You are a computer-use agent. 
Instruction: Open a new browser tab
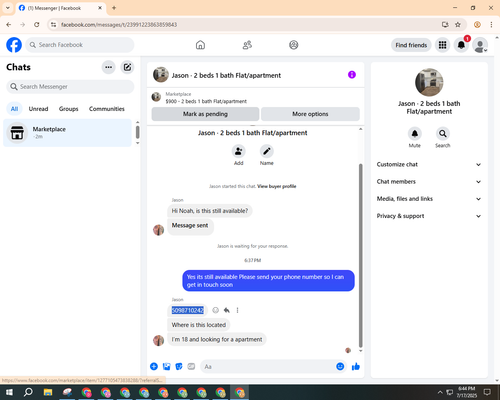(114, 8)
